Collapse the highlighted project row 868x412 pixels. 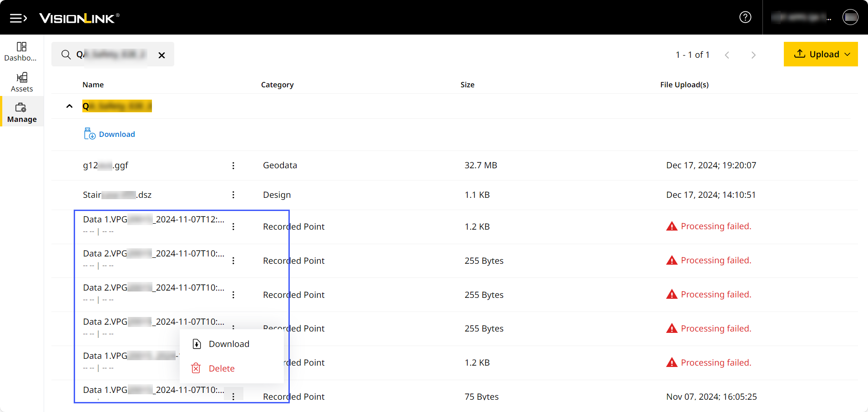[69, 106]
